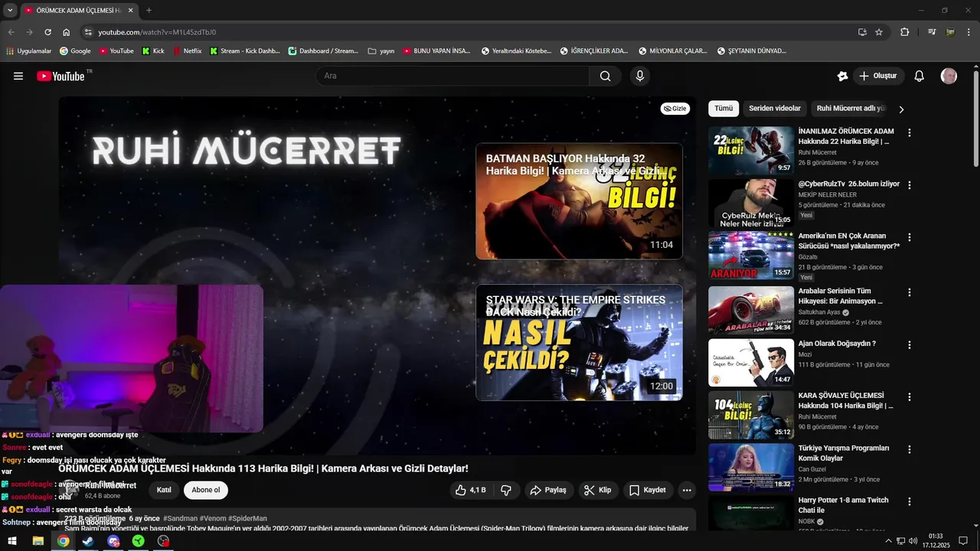Open Chrome tab search dropdown
The image size is (980, 551).
10,11
